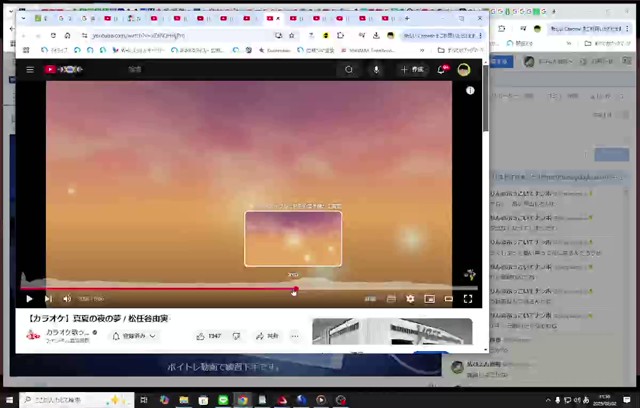Open the Windows Start menu

pyautogui.click(x=9, y=400)
